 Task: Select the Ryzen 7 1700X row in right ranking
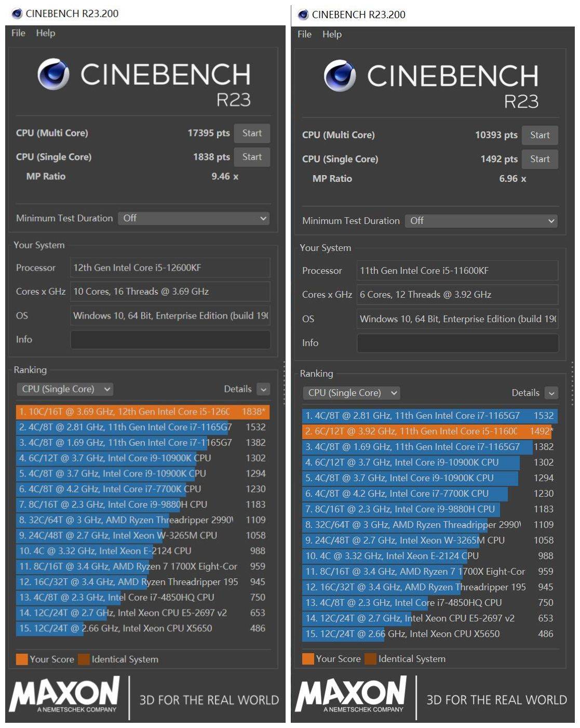430,572
